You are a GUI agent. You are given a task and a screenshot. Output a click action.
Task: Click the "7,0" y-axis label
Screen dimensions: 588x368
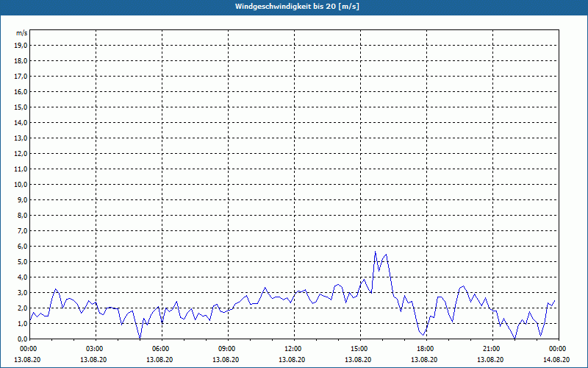[22, 230]
